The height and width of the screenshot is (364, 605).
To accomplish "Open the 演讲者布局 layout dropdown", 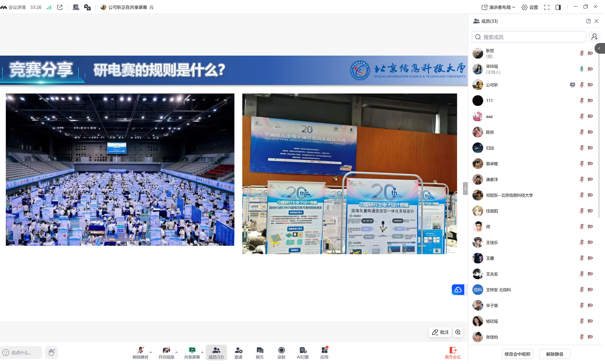I will tap(498, 7).
